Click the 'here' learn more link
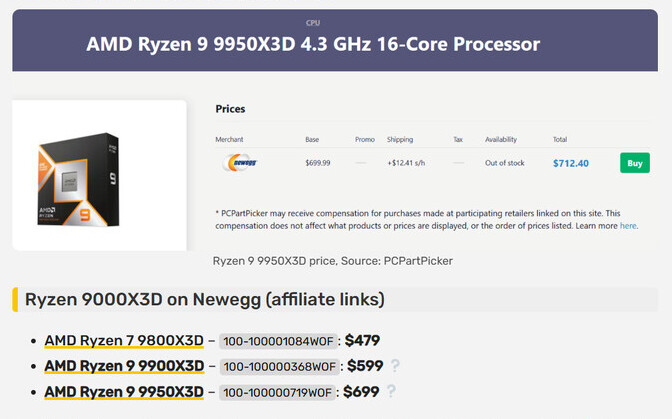The width and height of the screenshot is (672, 419). click(628, 226)
